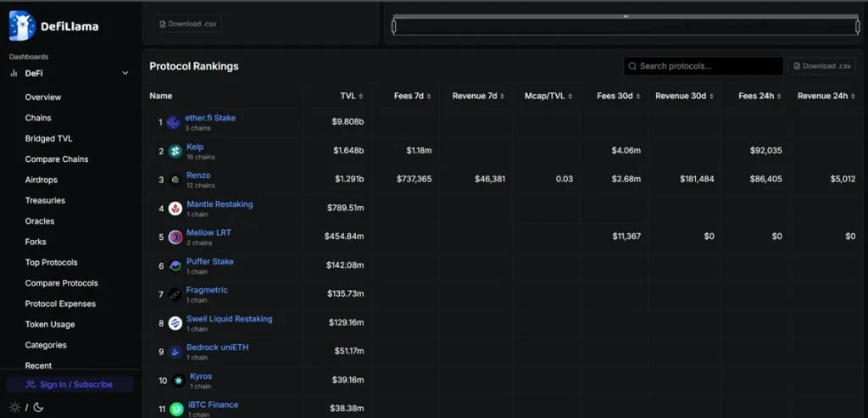Open the Swell Liquid Restaking link
The width and height of the screenshot is (868, 418).
[229, 319]
